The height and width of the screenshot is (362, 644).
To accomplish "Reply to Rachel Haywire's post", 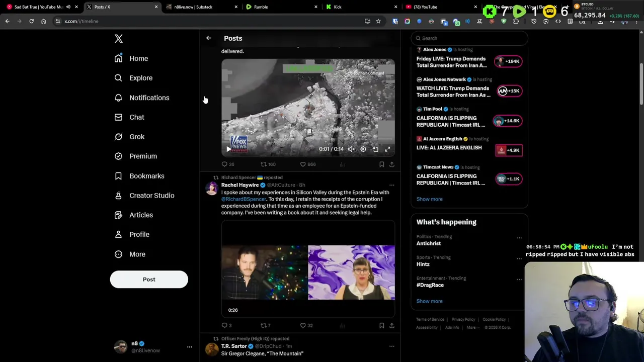I will coord(226,326).
